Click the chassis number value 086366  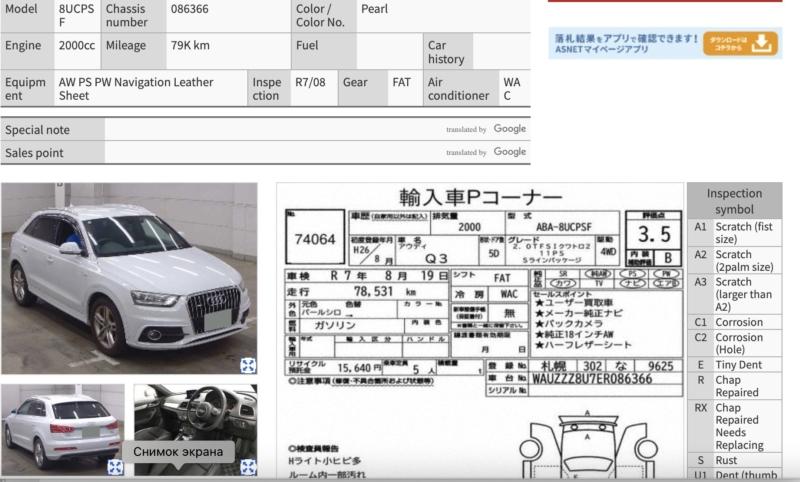[190, 9]
